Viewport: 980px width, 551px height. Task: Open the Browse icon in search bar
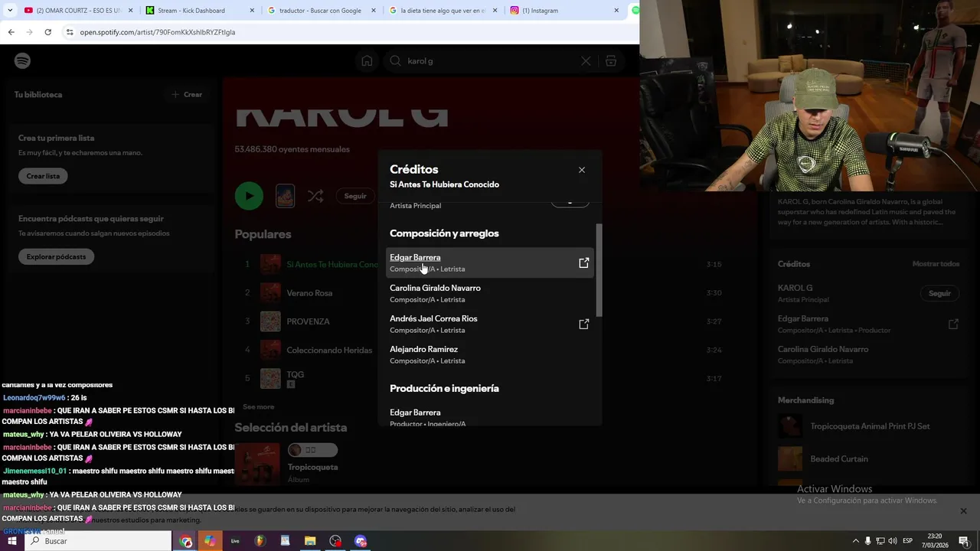[611, 61]
